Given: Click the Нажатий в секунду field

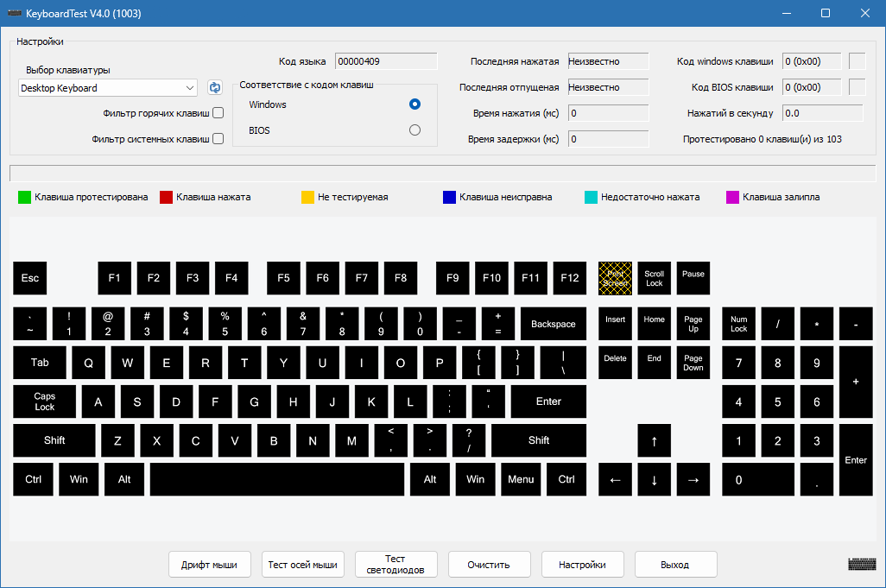Looking at the screenshot, I should [823, 113].
